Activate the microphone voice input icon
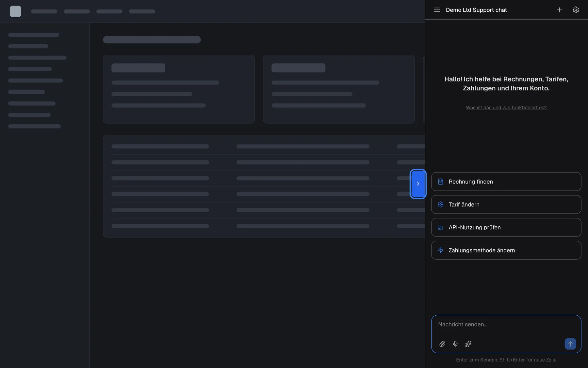Viewport: 588px width, 368px height. coord(455,344)
